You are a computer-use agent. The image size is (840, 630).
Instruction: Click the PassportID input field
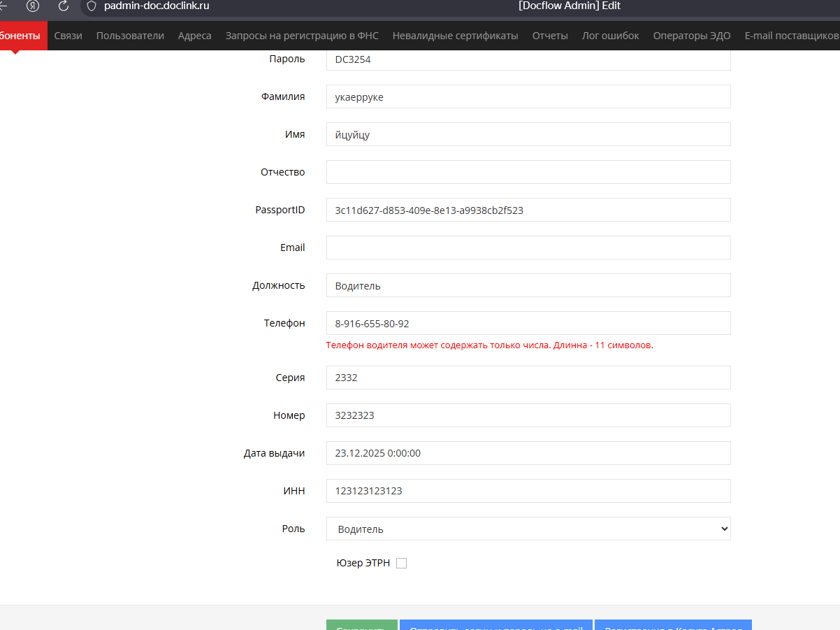pyautogui.click(x=528, y=210)
